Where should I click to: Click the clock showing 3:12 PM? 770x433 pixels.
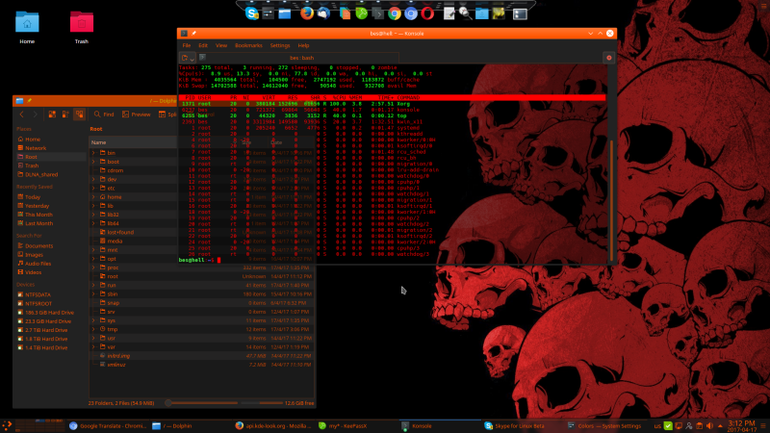coord(742,426)
